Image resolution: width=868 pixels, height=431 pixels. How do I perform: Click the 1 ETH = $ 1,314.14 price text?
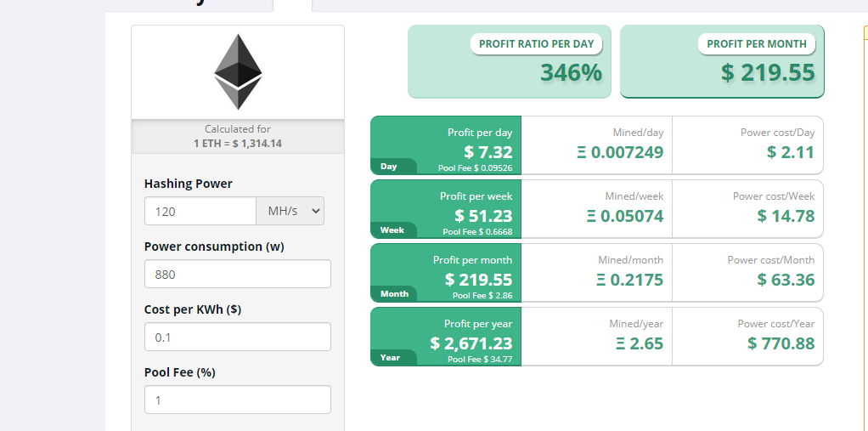238,143
